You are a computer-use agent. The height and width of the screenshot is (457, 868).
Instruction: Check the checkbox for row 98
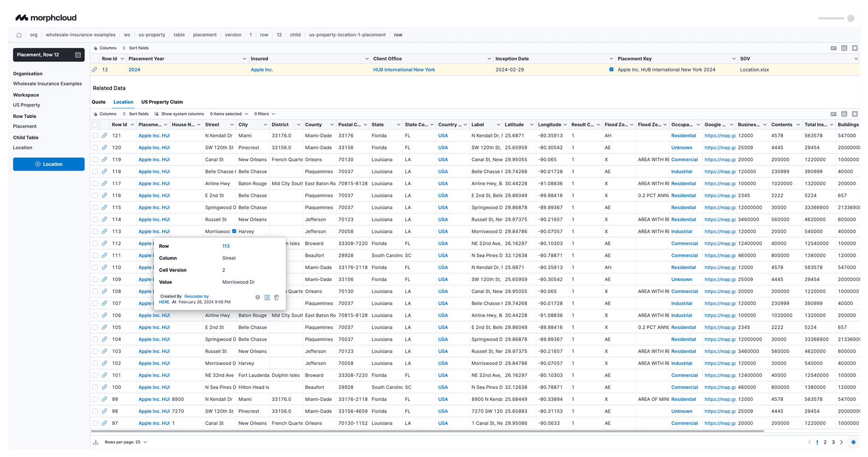click(95, 411)
